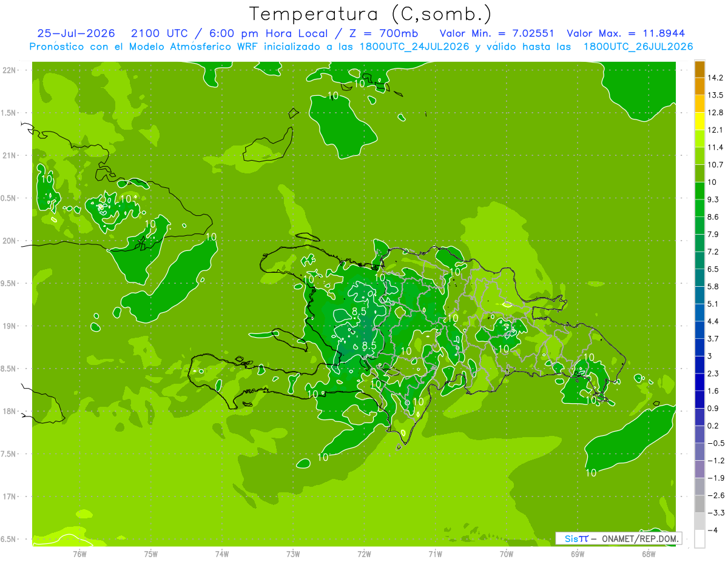
Task: Click the '18N' latitude axis label
Action: [10, 411]
